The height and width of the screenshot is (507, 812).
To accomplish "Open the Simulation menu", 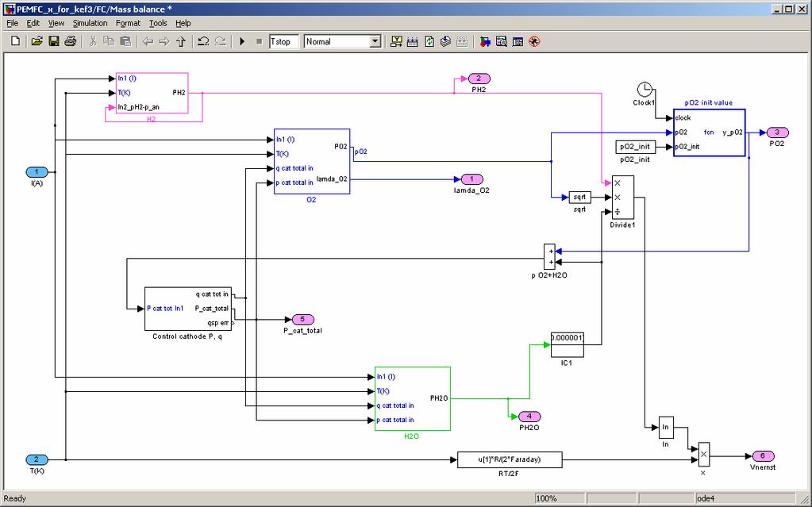I will [90, 23].
